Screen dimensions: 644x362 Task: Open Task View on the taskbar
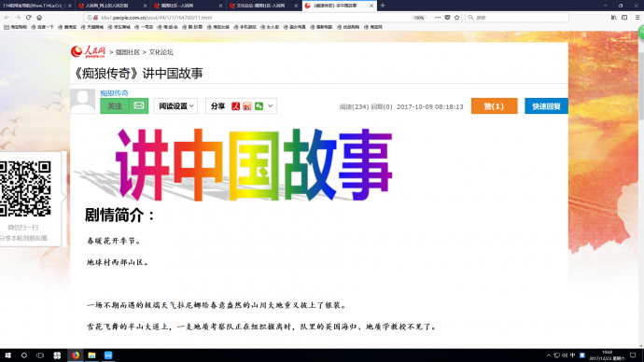tap(40, 355)
